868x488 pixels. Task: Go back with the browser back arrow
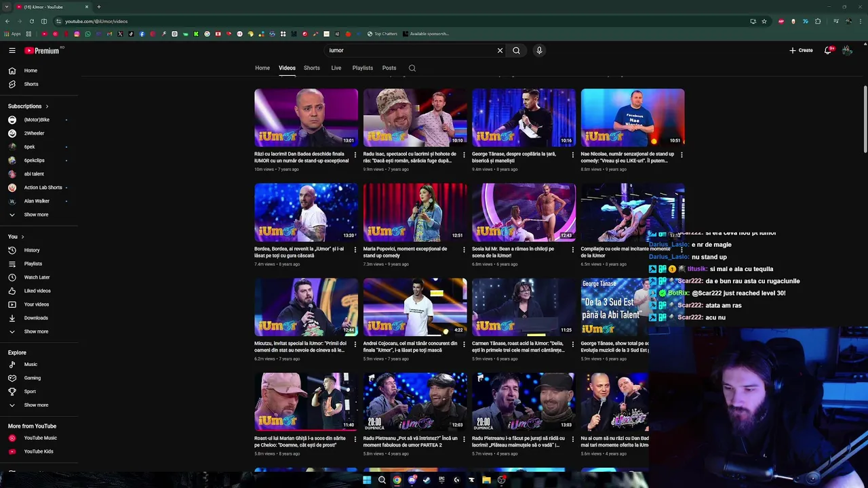tap(7, 21)
